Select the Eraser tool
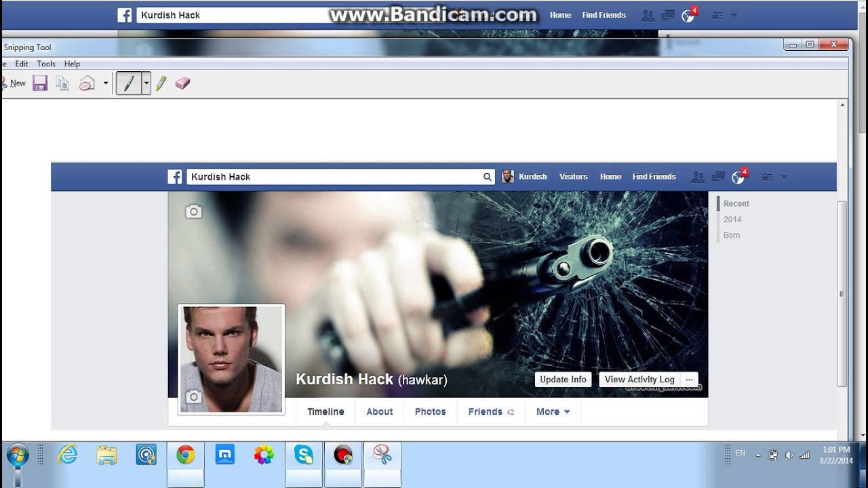The image size is (868, 488). click(182, 83)
